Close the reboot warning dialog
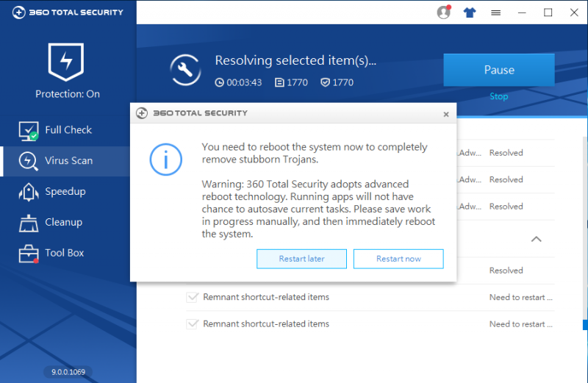Image resolution: width=588 pixels, height=383 pixels. pyautogui.click(x=445, y=114)
